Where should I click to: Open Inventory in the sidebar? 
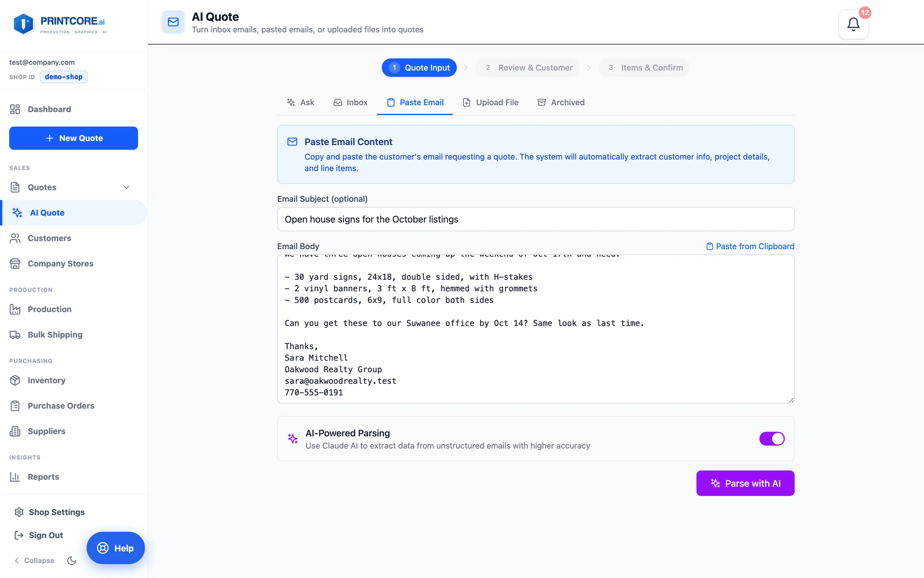click(x=74, y=380)
